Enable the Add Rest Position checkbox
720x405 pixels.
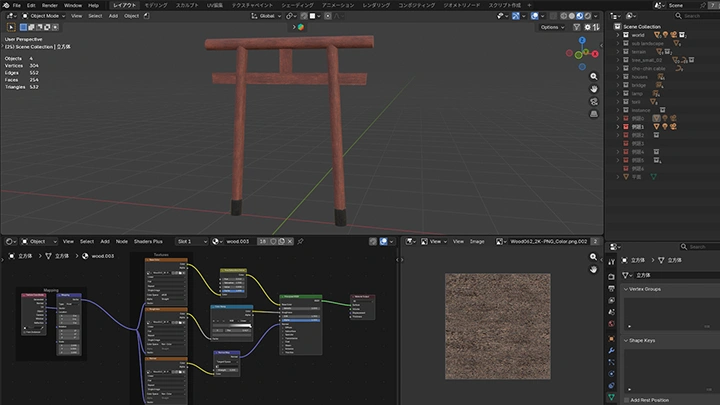(625, 400)
